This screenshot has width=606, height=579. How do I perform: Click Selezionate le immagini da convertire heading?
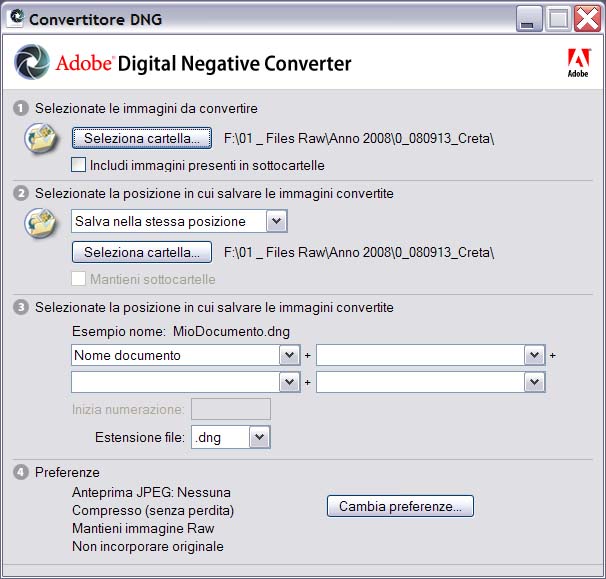pos(146,108)
